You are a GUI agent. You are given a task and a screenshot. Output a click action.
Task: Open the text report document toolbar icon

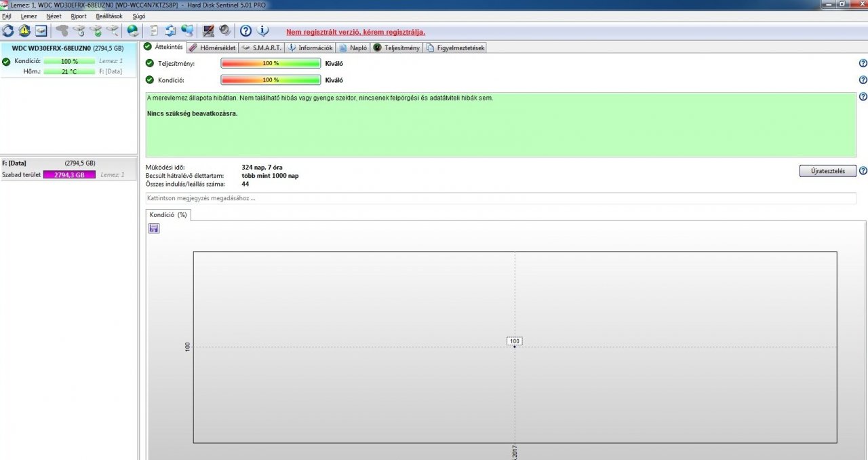[x=155, y=31]
